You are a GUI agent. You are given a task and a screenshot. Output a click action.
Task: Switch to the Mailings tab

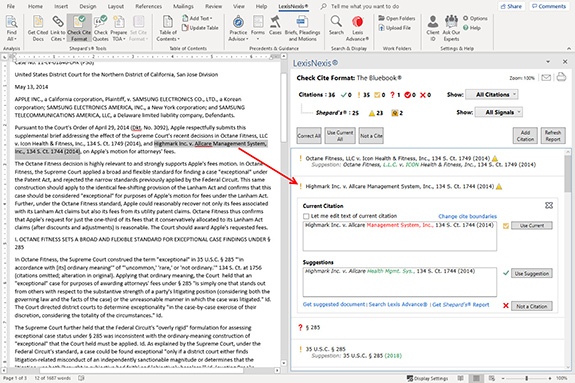183,6
